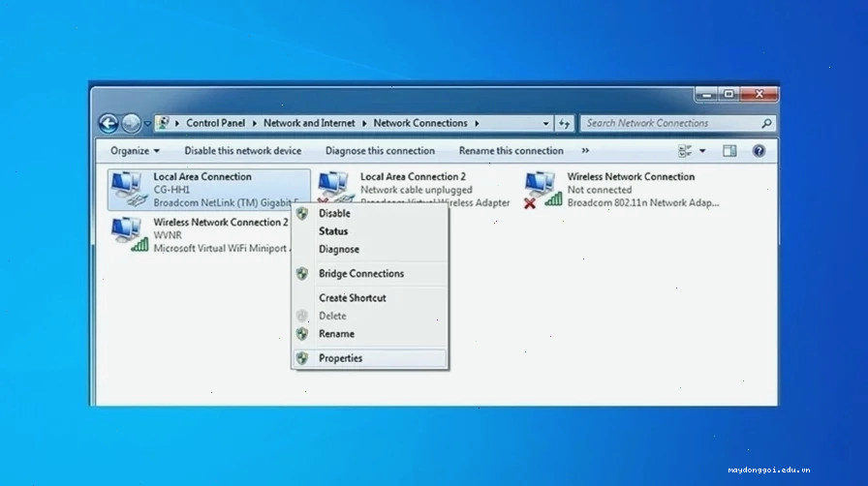Screen dimensions: 868x486
Task: Expand the address bar history dropdown
Action: click(545, 124)
